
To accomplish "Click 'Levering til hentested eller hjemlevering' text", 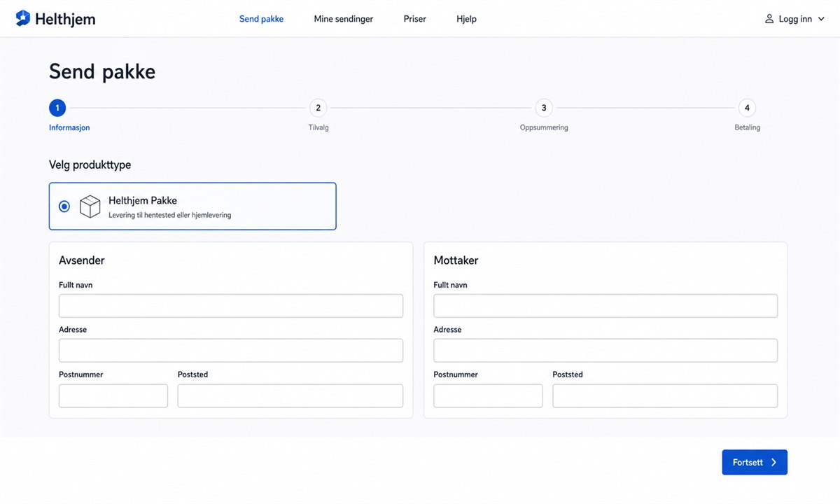I will (x=169, y=215).
